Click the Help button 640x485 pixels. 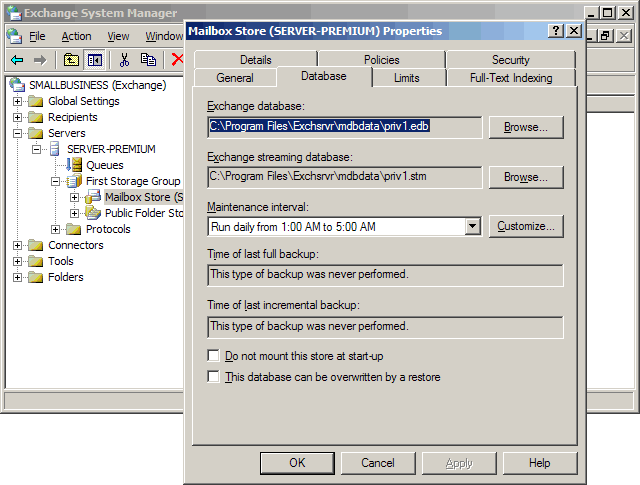(x=540, y=463)
